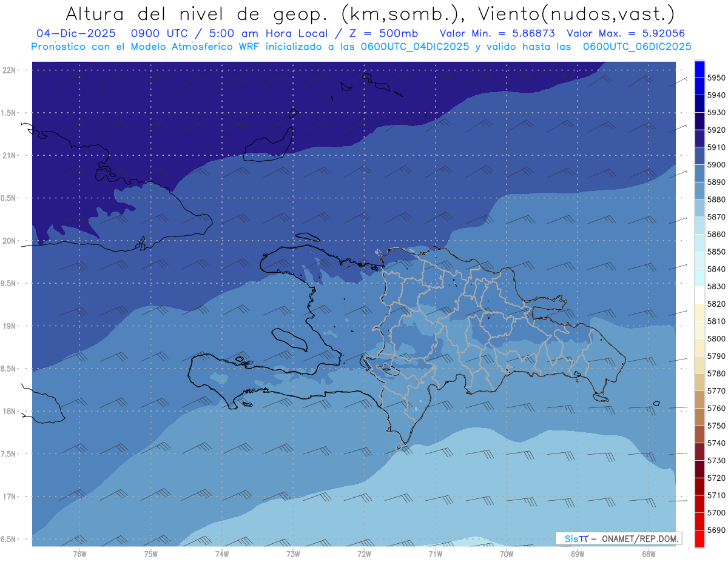
Task: Click the 5780 legend value
Action: (x=716, y=373)
